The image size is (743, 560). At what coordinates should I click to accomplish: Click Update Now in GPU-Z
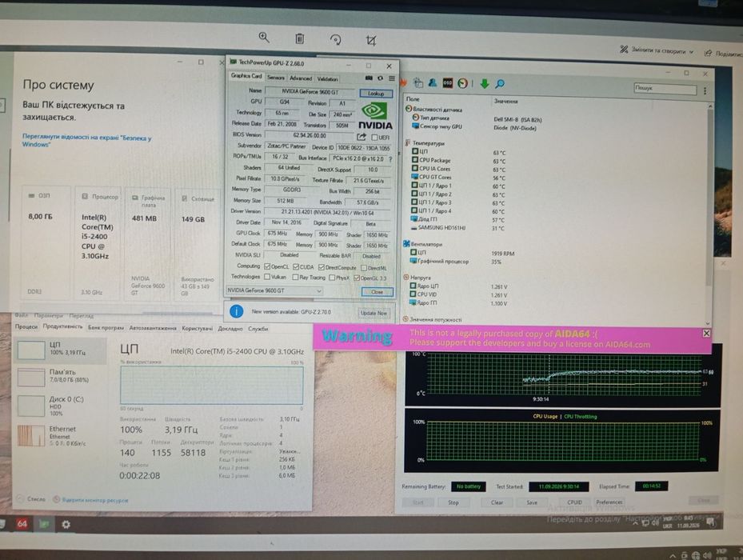coord(373,313)
